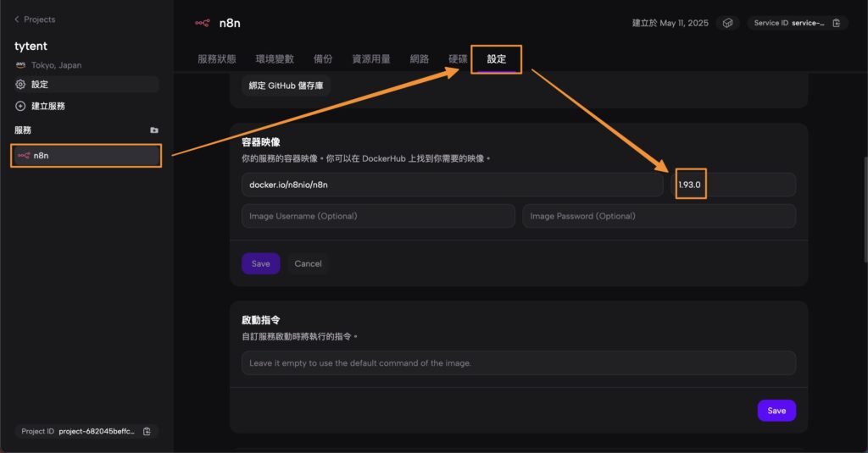Image resolution: width=868 pixels, height=453 pixels.
Task: Open the tytent project settings in sidebar
Action: tap(86, 84)
